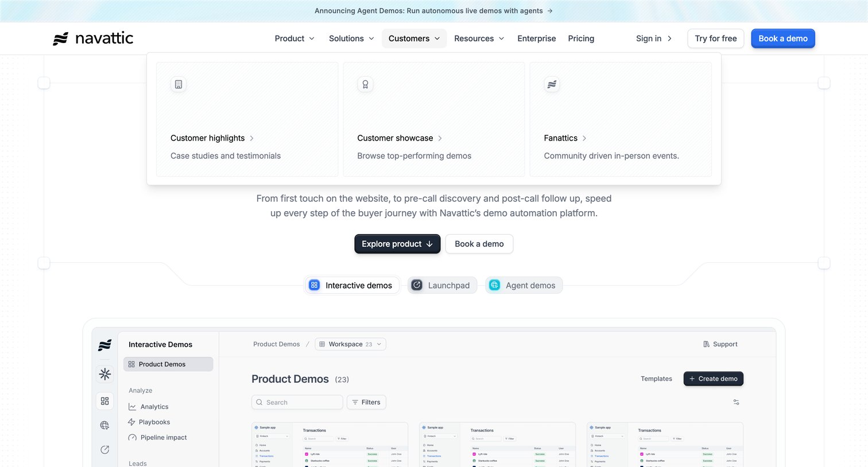Click the grid icon in left sidebar rail
This screenshot has width=868, height=467.
point(104,401)
